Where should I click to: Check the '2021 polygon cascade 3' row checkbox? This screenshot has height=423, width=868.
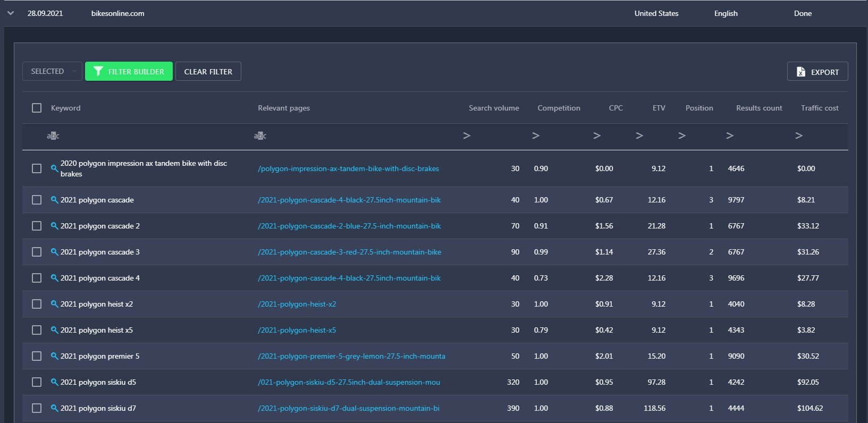37,252
